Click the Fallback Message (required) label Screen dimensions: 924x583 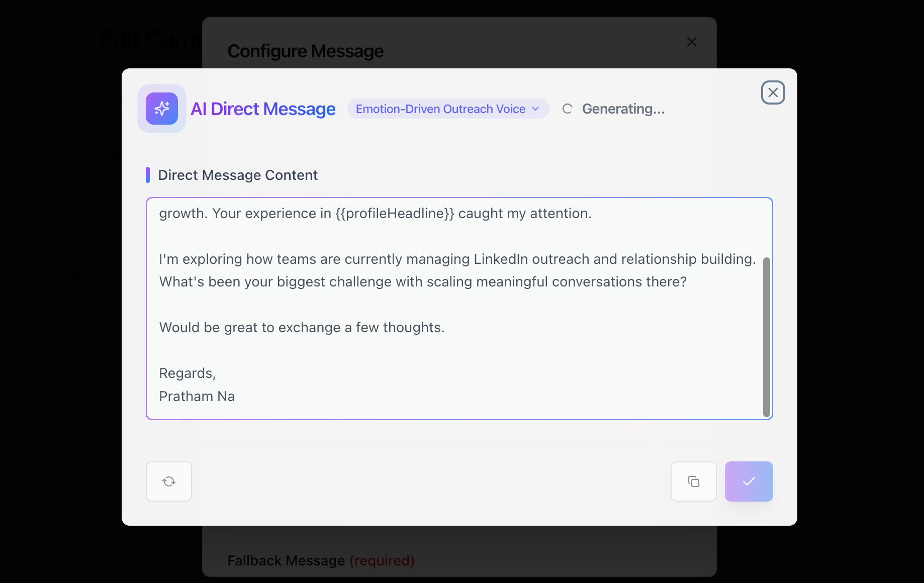(x=321, y=560)
